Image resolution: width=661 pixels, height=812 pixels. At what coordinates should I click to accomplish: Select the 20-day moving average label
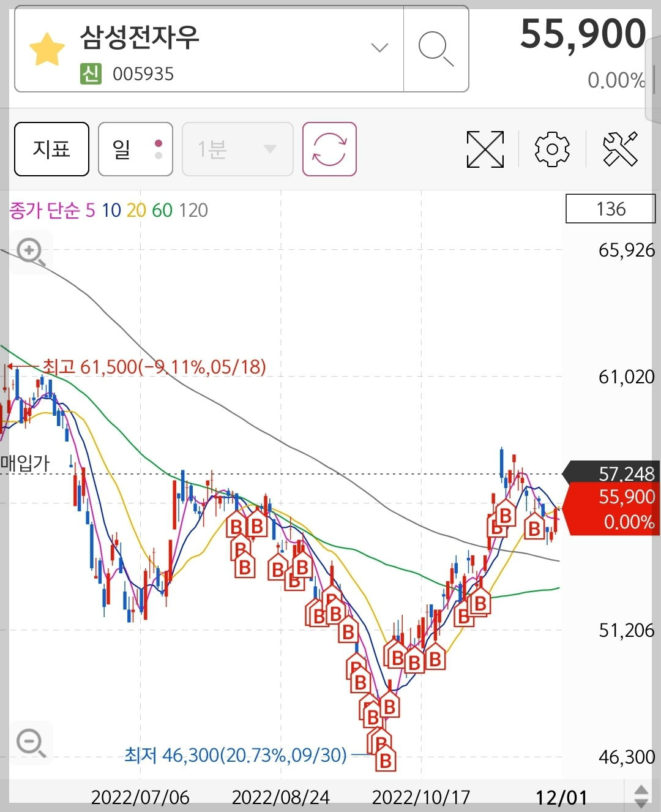click(x=136, y=211)
